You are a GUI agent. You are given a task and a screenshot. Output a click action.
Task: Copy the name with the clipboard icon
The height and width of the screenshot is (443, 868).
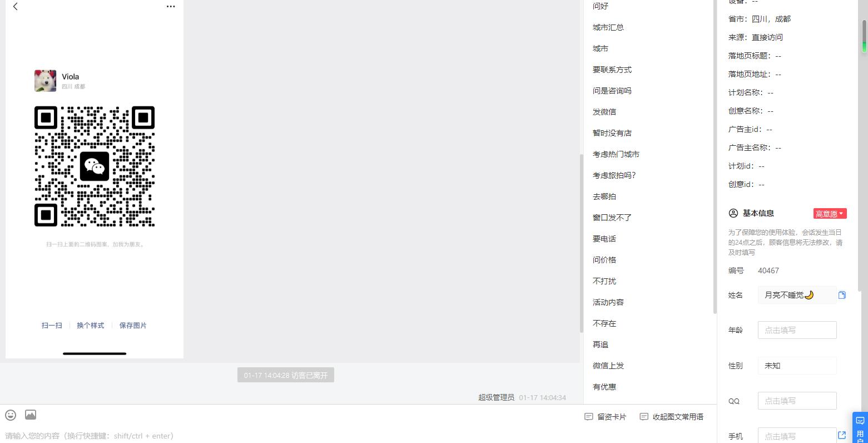click(x=842, y=295)
